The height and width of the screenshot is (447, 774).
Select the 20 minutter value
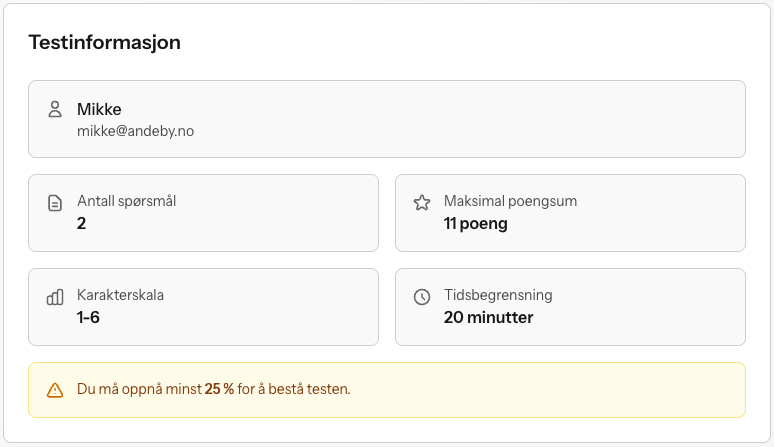pyautogui.click(x=488, y=317)
